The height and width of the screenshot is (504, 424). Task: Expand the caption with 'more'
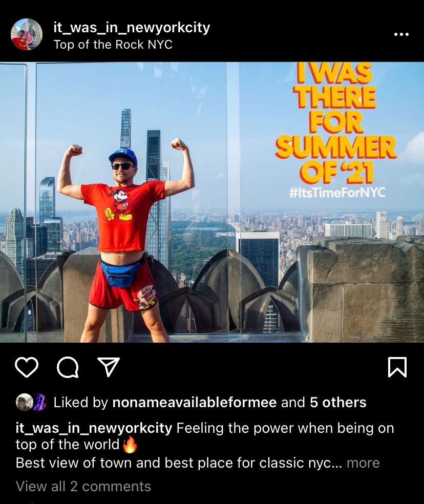[x=363, y=463]
